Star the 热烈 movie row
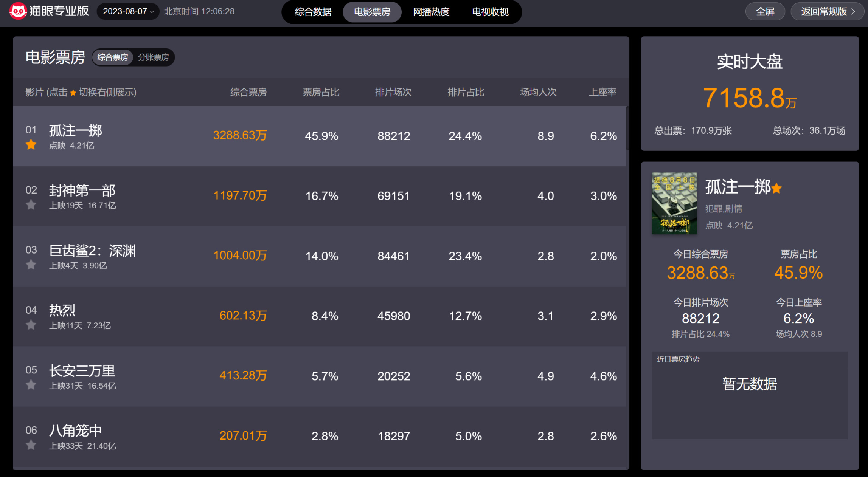The height and width of the screenshot is (477, 868). coord(31,325)
